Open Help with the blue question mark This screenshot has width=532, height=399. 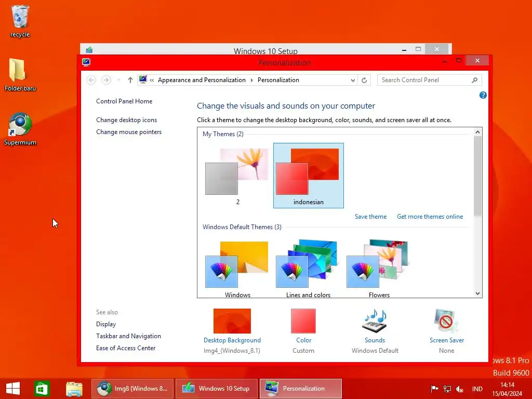click(x=483, y=96)
